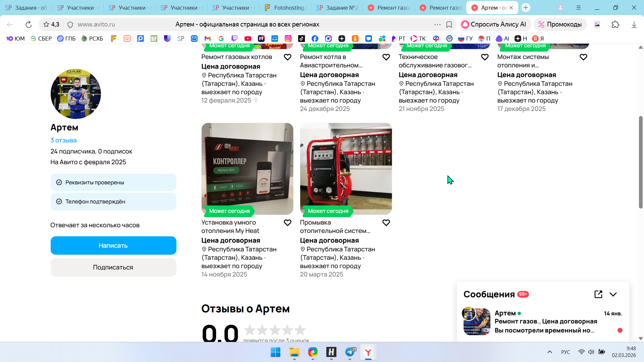Toggle heart on Промывка отопительной системы listing
The width and height of the screenshot is (644, 362).
(x=386, y=223)
